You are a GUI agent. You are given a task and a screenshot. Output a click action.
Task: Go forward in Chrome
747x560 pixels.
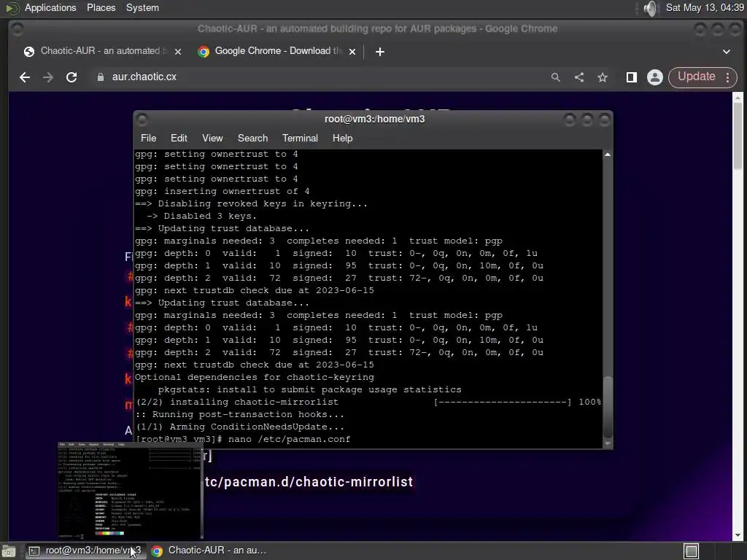(47, 77)
